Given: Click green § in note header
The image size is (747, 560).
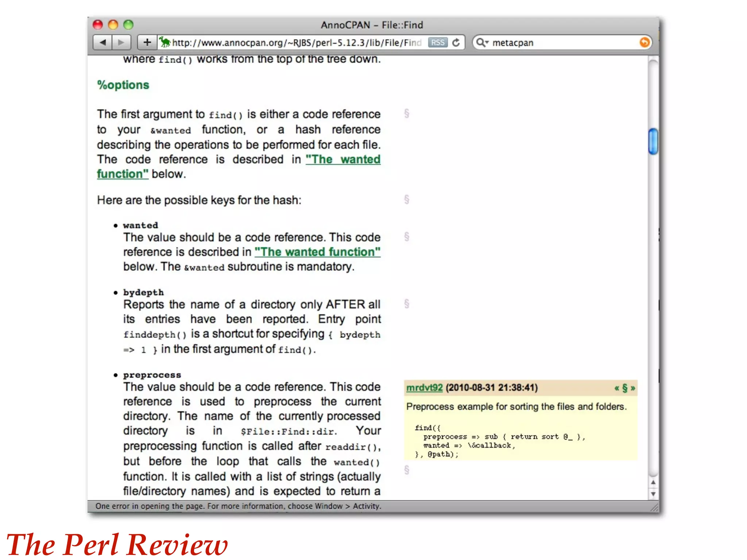Looking at the screenshot, I should pos(625,388).
